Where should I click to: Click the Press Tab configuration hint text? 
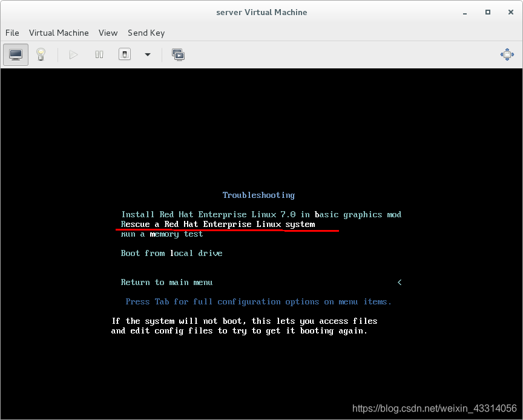[x=258, y=302]
